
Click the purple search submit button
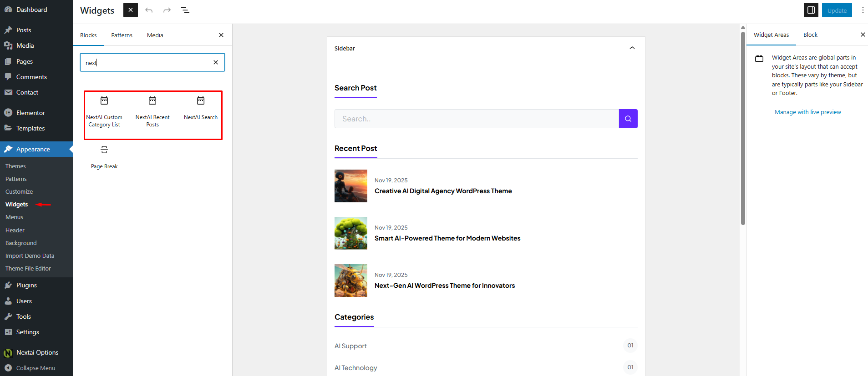tap(628, 119)
